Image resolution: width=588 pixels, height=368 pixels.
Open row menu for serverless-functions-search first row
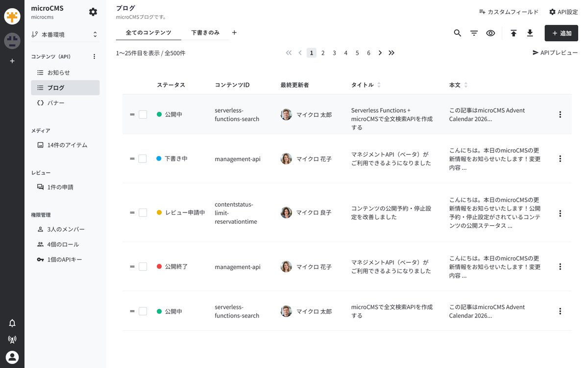560,114
